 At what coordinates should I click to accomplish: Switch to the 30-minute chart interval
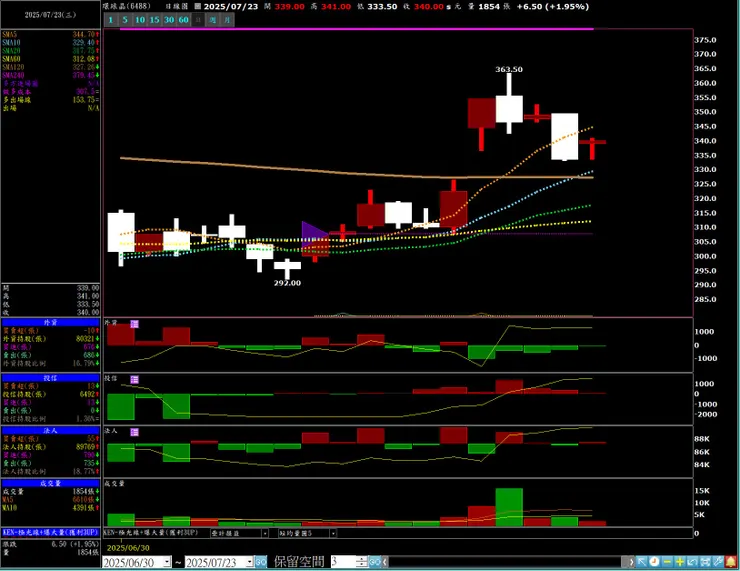pos(169,20)
